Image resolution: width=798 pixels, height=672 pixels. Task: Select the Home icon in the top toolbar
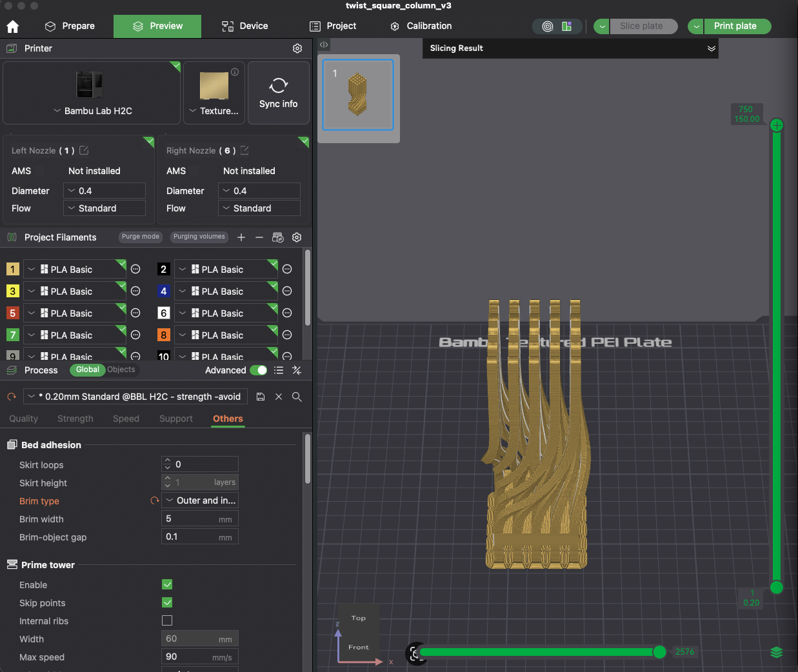(x=13, y=26)
